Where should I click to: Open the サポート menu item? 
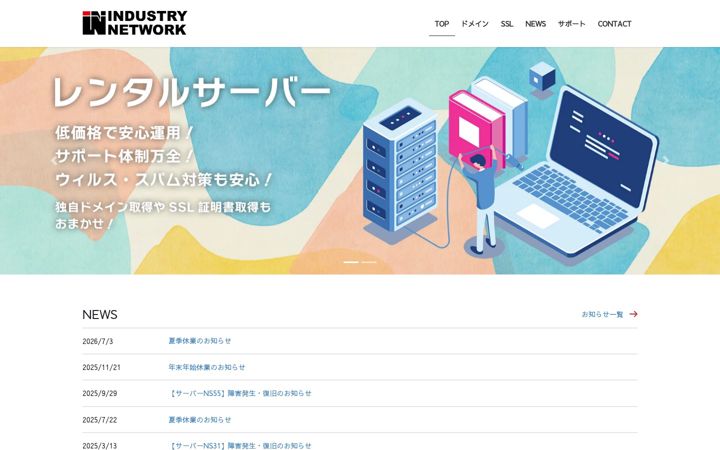(x=572, y=24)
